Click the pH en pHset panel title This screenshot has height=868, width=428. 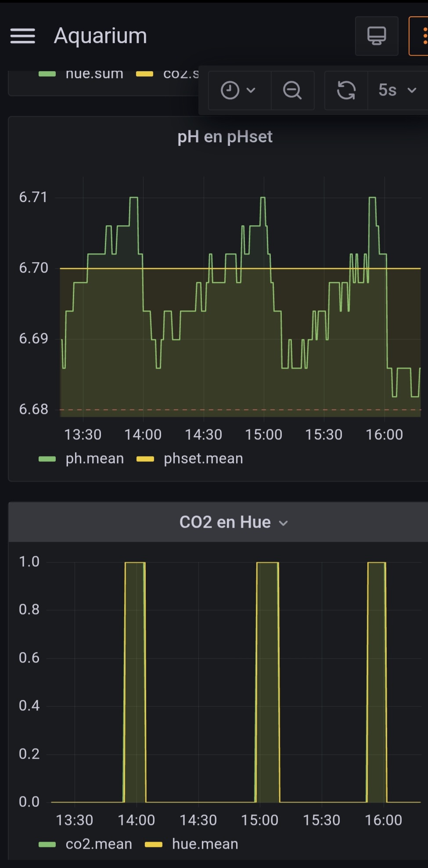point(225,137)
